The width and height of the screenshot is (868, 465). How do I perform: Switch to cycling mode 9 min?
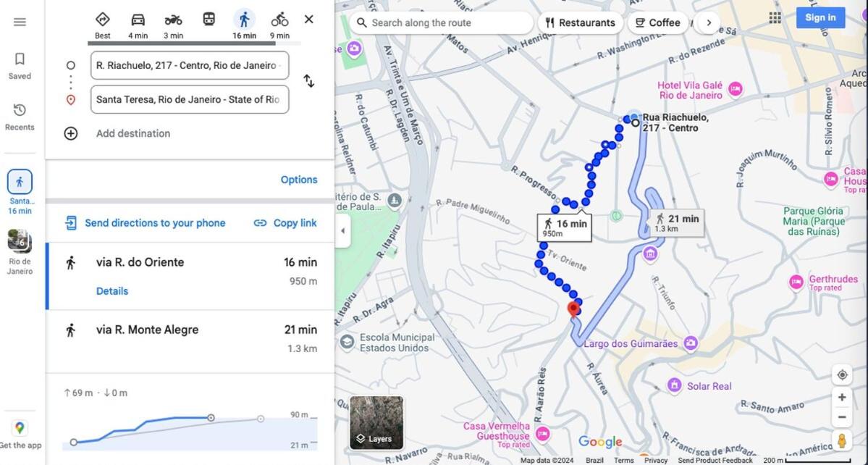pyautogui.click(x=279, y=25)
